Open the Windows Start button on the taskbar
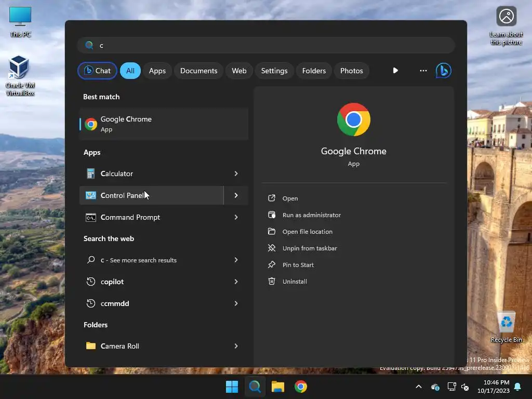The image size is (532, 399). 232,387
